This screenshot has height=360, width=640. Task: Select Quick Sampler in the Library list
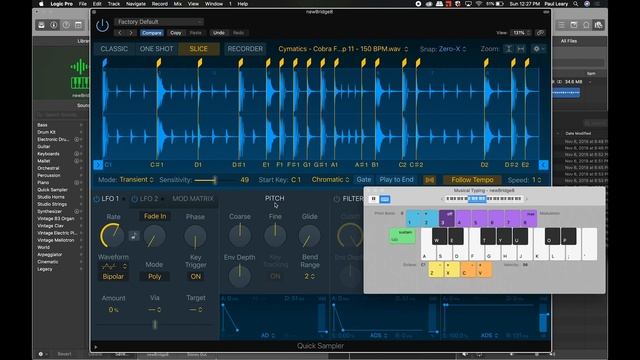point(52,190)
